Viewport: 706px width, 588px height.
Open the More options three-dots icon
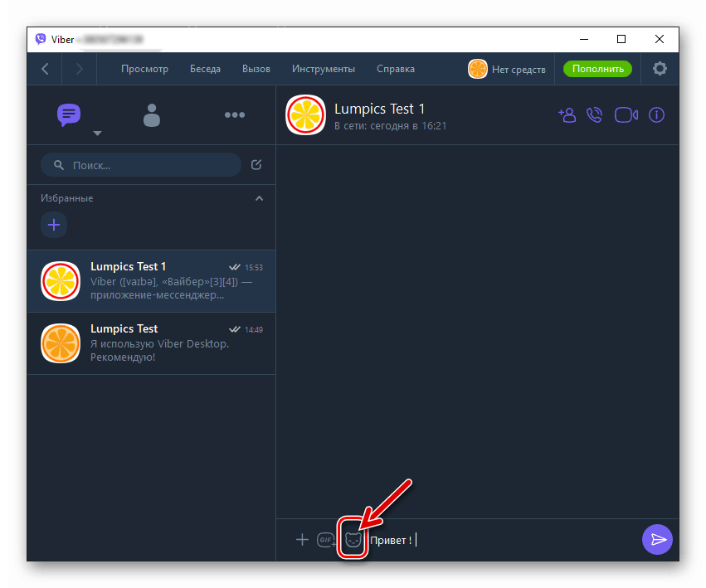235,114
